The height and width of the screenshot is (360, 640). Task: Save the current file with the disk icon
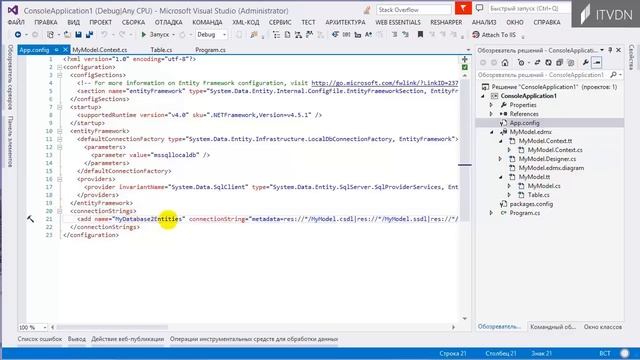coord(78,35)
